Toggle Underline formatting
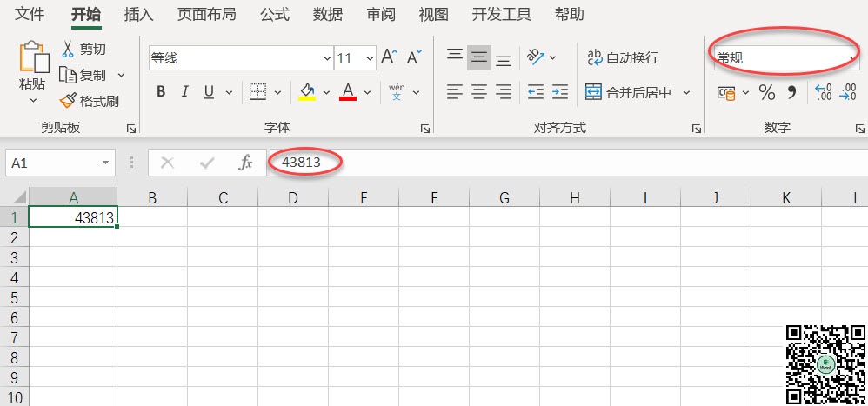Screen dimensions: 868x406 click(x=209, y=92)
